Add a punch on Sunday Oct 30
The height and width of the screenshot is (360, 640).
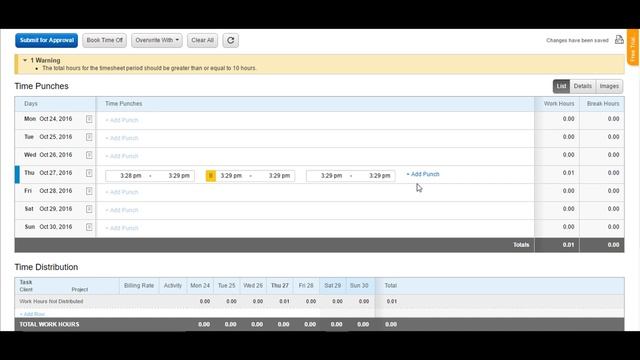click(122, 228)
